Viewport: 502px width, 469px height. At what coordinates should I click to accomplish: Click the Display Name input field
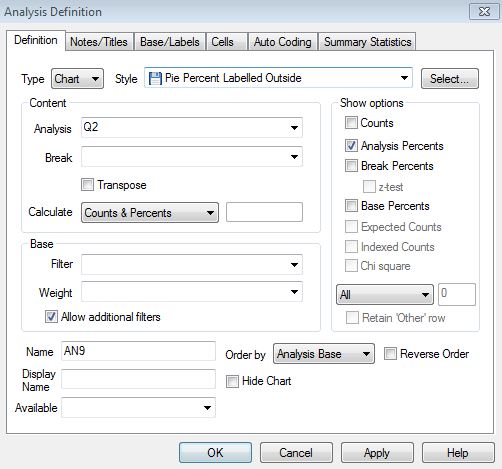[138, 379]
